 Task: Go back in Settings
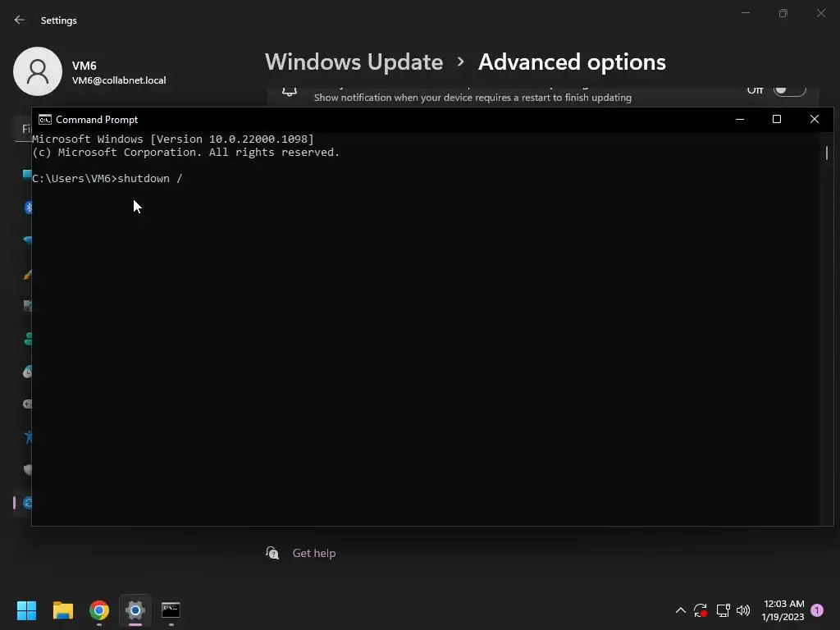pos(20,20)
